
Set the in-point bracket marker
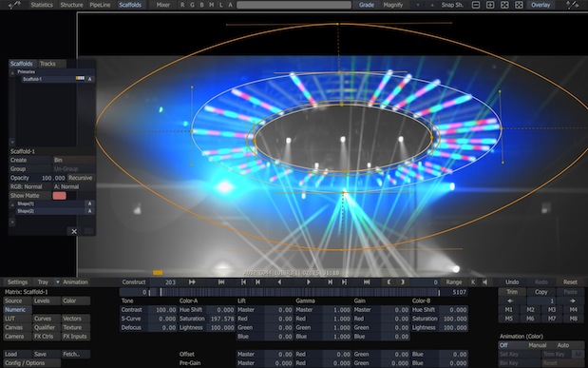pyautogui.click(x=389, y=282)
